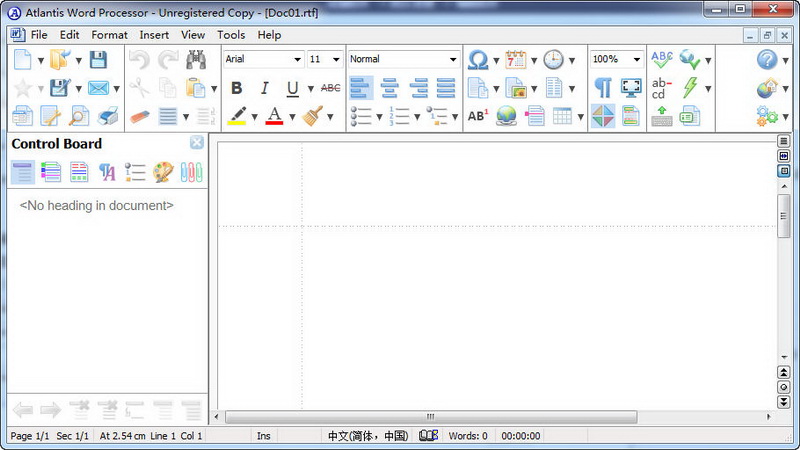Click Page 1/1 in status bar
800x450 pixels.
pyautogui.click(x=30, y=436)
